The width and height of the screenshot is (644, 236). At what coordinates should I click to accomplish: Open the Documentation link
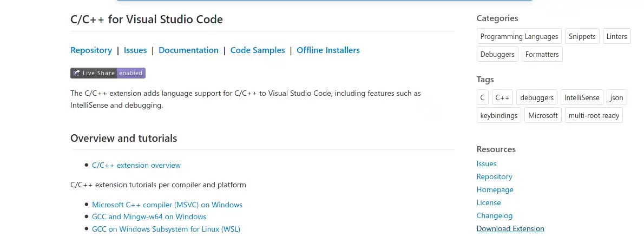pyautogui.click(x=188, y=50)
